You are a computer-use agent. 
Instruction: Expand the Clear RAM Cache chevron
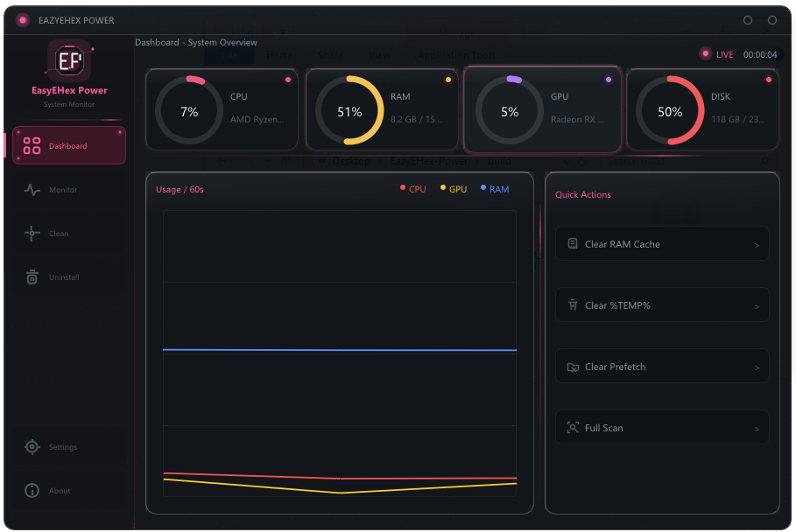(x=757, y=245)
